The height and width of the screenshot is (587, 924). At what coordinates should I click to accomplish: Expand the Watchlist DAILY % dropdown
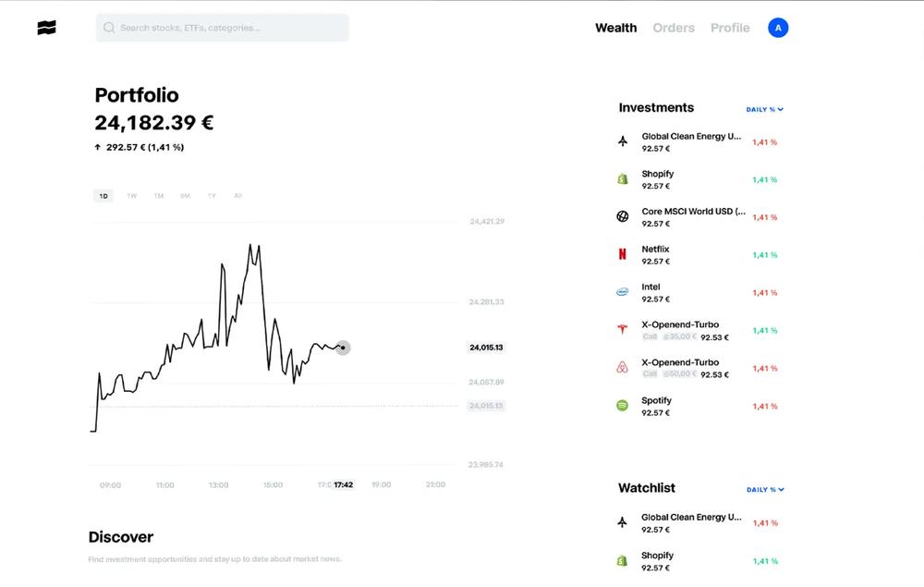(765, 490)
